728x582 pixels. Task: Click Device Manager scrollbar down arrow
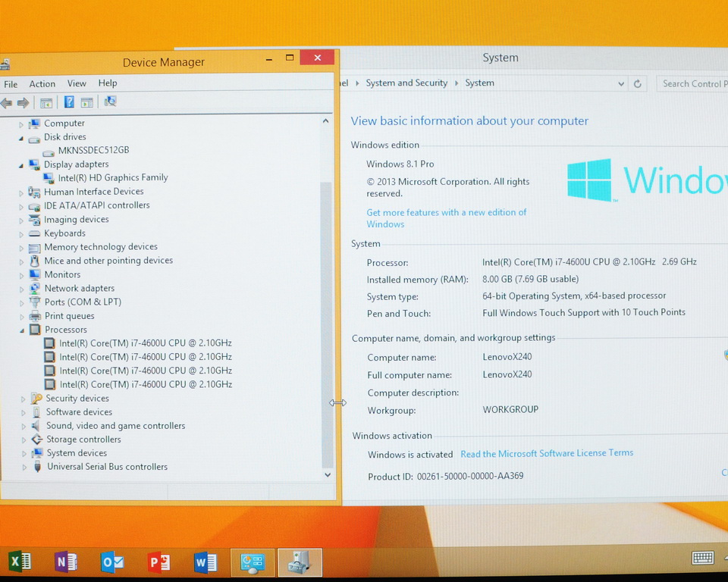pos(328,474)
